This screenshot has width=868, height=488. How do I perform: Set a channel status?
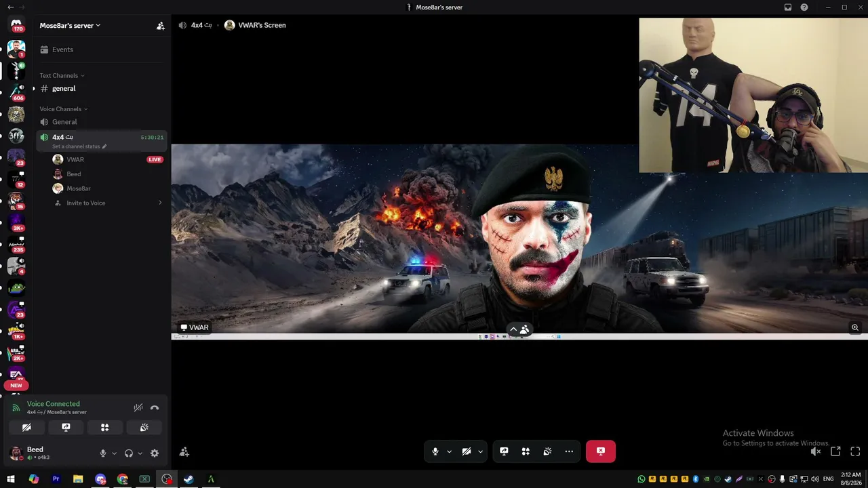(x=79, y=146)
